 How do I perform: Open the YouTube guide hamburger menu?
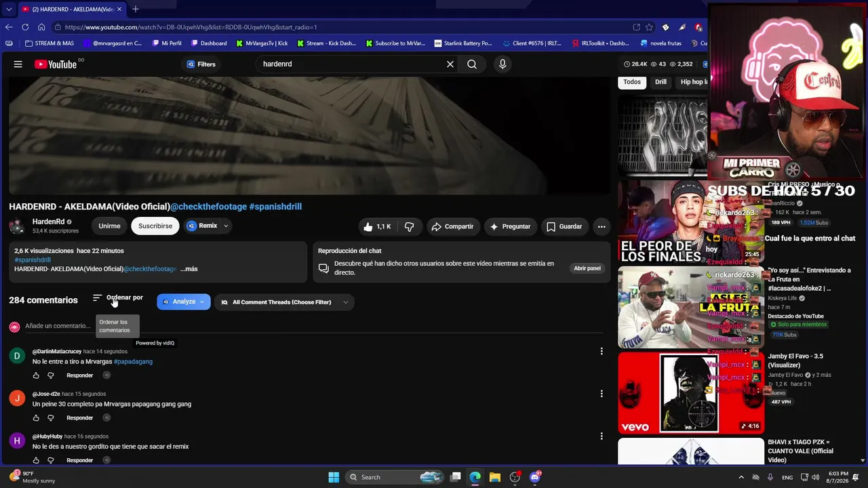[x=18, y=64]
